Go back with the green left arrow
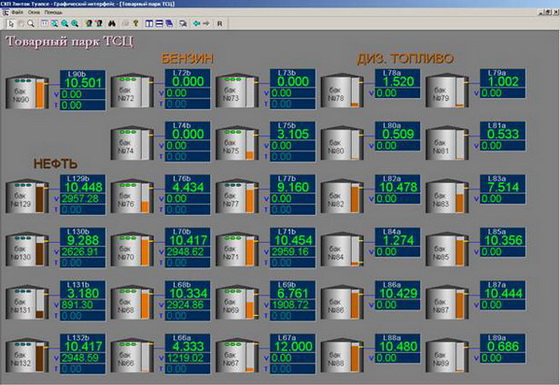The image size is (560, 385). 196,24
